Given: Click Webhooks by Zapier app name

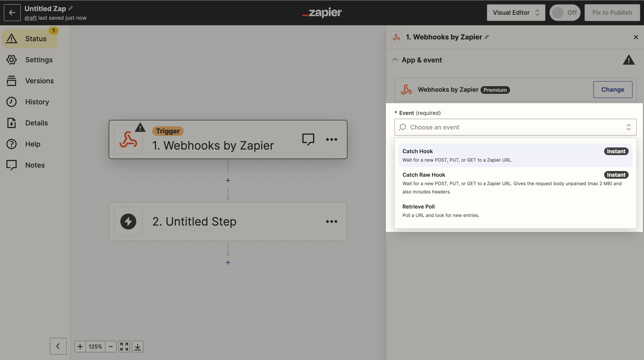Looking at the screenshot, I should tap(448, 89).
